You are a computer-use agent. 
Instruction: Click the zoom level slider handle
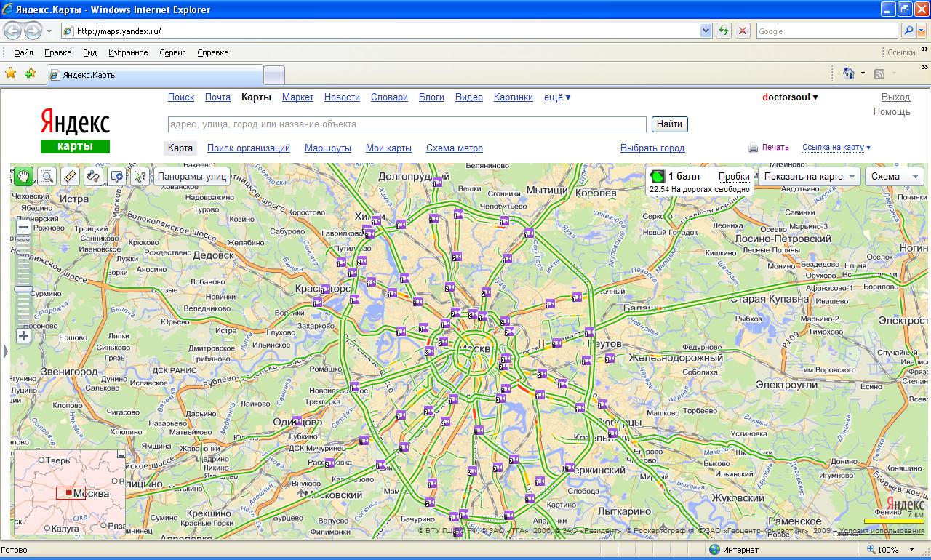coord(23,289)
